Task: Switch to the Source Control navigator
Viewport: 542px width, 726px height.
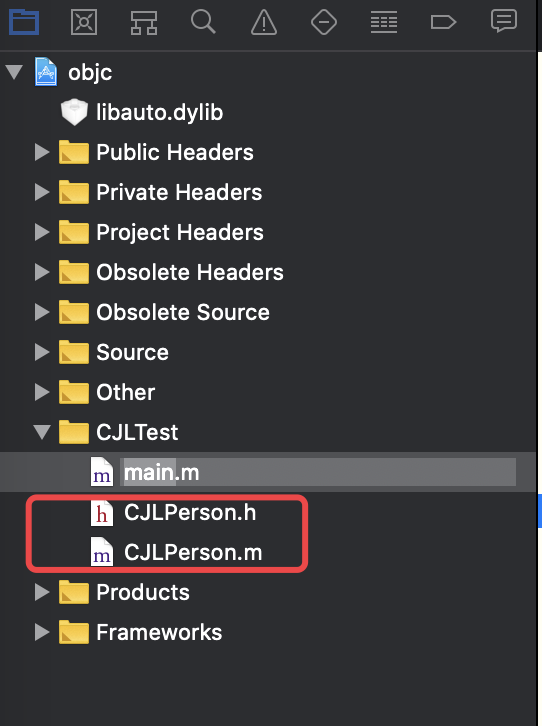Action: (x=84, y=22)
